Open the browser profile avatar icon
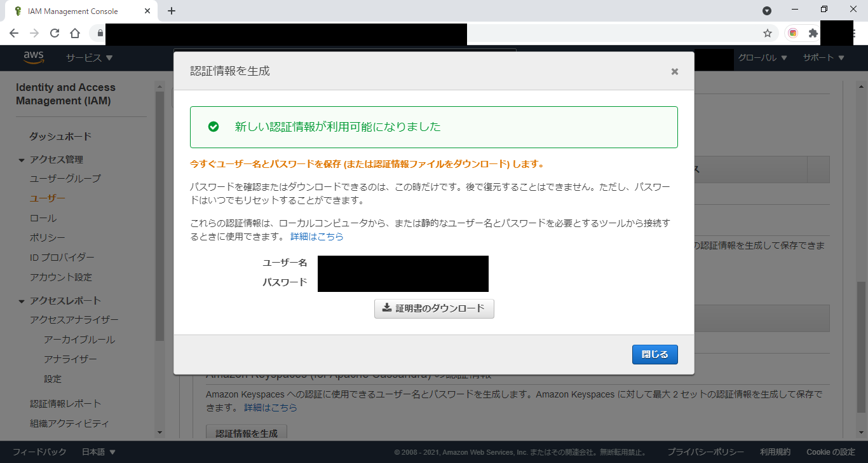This screenshot has height=463, width=868. (792, 33)
